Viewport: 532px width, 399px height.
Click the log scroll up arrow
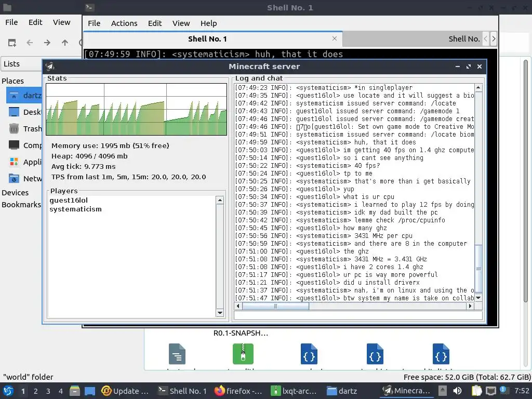click(x=478, y=88)
